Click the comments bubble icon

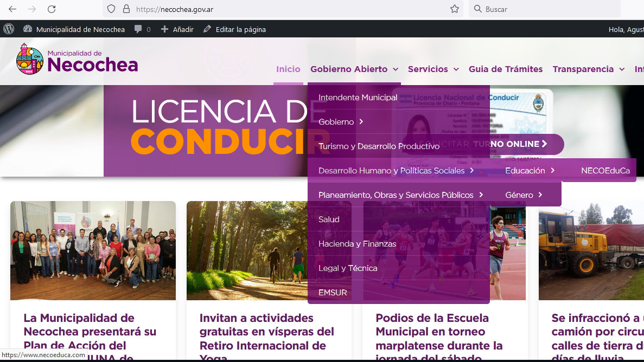pos(139,29)
